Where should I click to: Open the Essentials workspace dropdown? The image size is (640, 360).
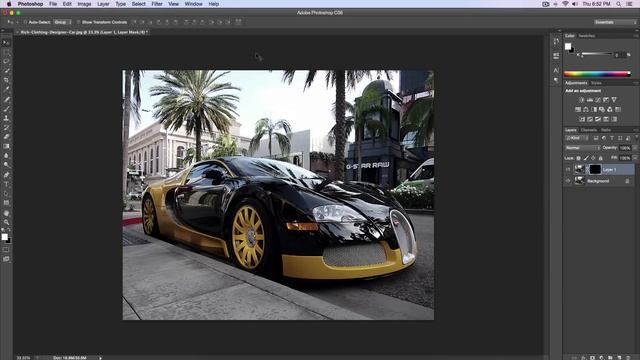point(615,22)
